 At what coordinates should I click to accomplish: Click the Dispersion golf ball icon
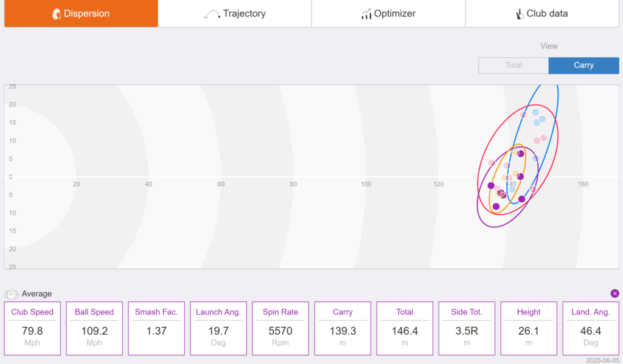click(57, 14)
